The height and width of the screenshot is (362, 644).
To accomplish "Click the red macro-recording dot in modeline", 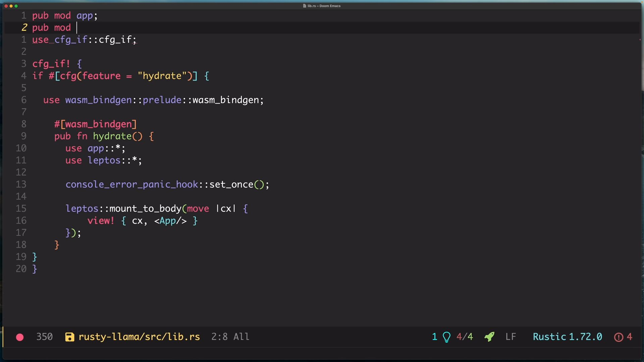I will point(20,337).
